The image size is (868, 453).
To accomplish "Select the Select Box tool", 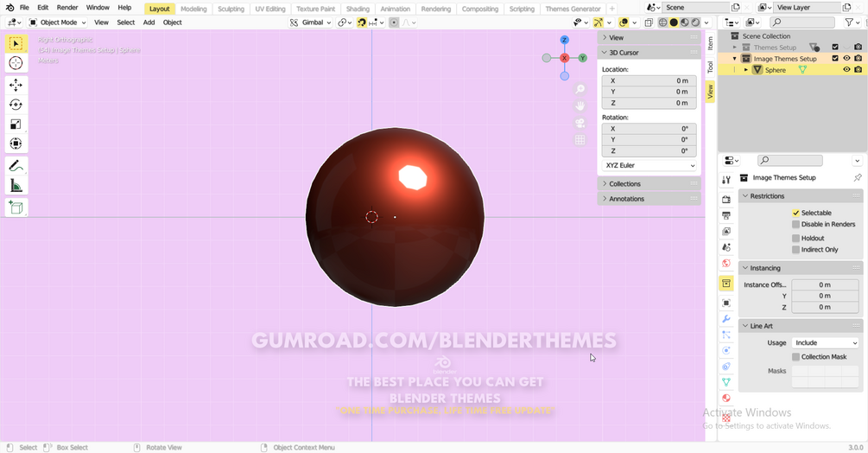I will pyautogui.click(x=16, y=44).
